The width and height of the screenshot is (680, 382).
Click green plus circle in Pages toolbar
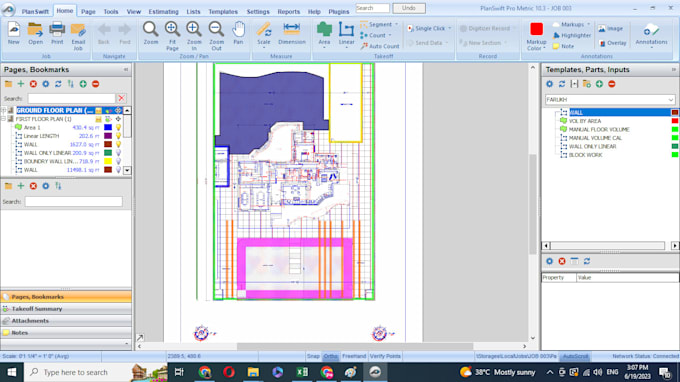[x=83, y=84]
